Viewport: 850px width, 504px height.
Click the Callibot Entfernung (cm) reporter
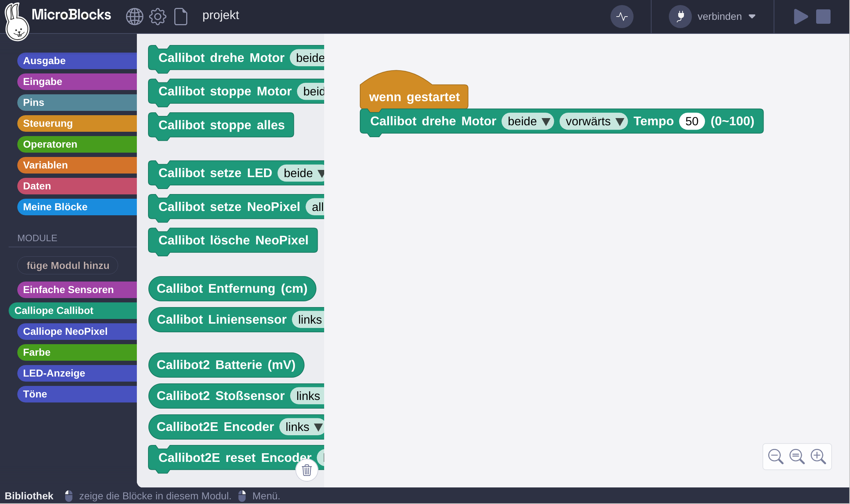coord(232,289)
